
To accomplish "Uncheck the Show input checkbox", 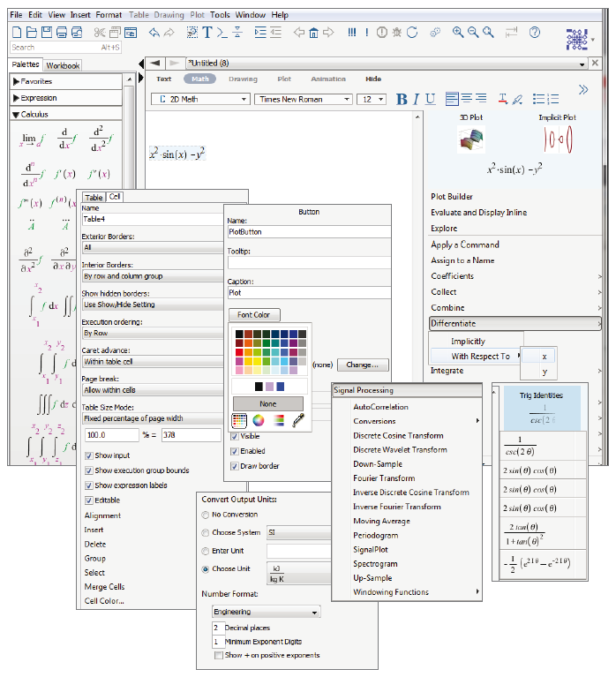I will (89, 455).
